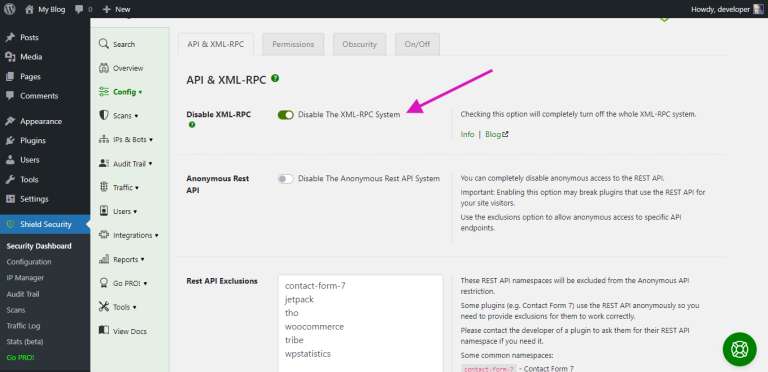The height and width of the screenshot is (372, 768).
Task: Toggle Disable The XML-RPC System switch
Action: (286, 115)
